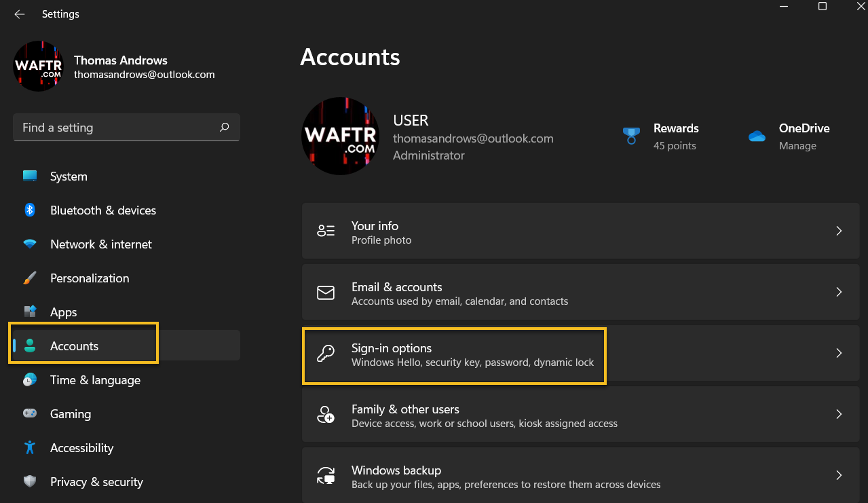
Task: Click the magnifier icon in search box
Action: (225, 127)
